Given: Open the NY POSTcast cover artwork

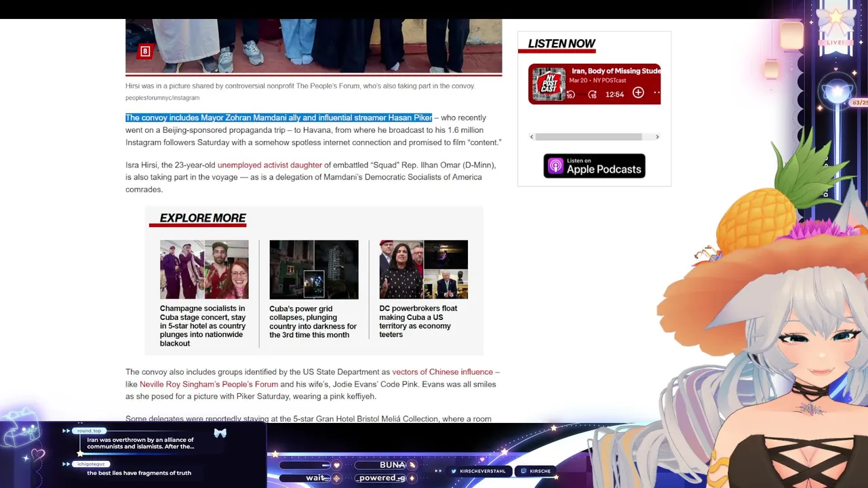Looking at the screenshot, I should [549, 84].
